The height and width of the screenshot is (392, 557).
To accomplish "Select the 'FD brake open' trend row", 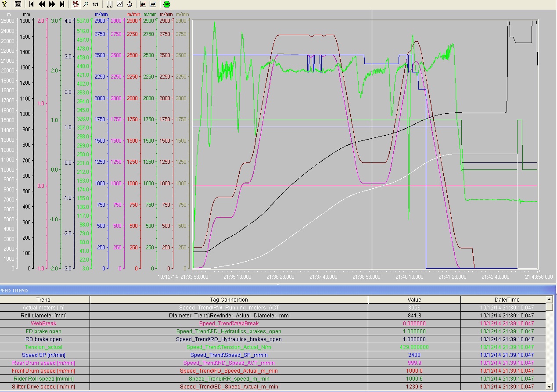I will click(273, 331).
